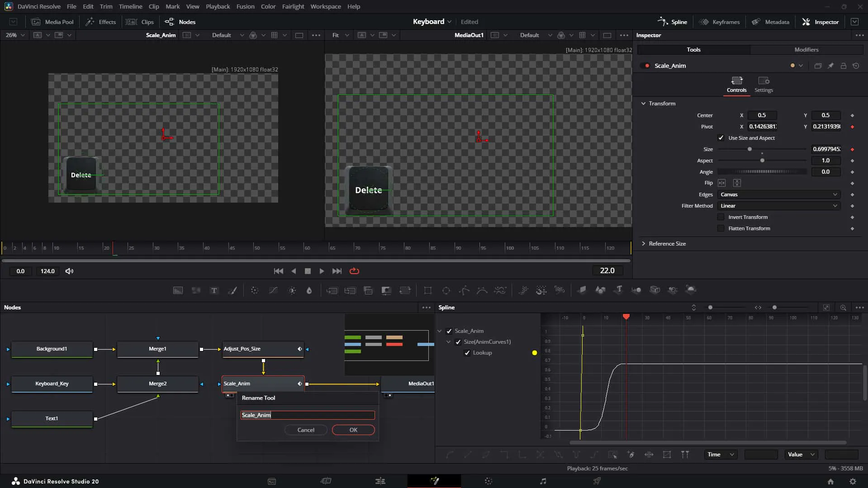Add an Ellipse mask from toolbar
Image resolution: width=868 pixels, height=488 pixels.
[x=446, y=290]
